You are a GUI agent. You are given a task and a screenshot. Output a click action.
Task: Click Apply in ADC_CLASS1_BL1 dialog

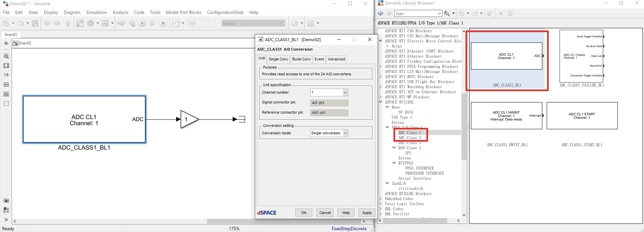click(x=367, y=213)
